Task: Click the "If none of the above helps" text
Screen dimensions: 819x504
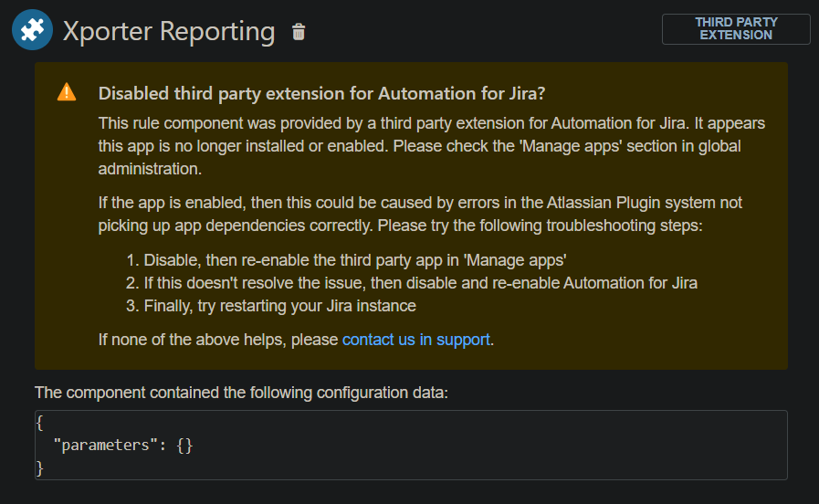Action: pos(218,340)
